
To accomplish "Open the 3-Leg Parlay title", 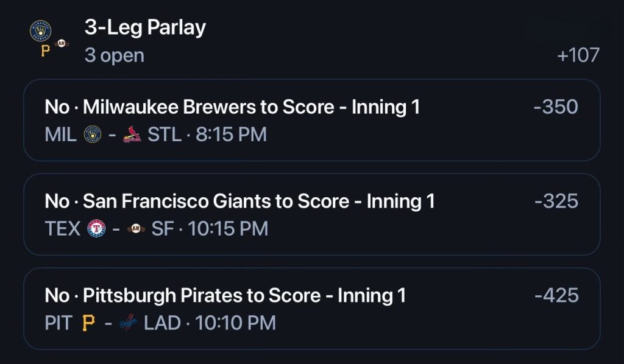I will click(145, 28).
